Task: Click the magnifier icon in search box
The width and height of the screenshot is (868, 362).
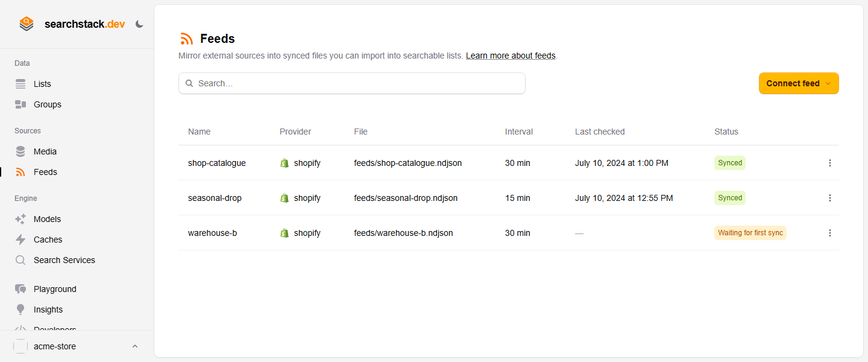Action: (189, 83)
